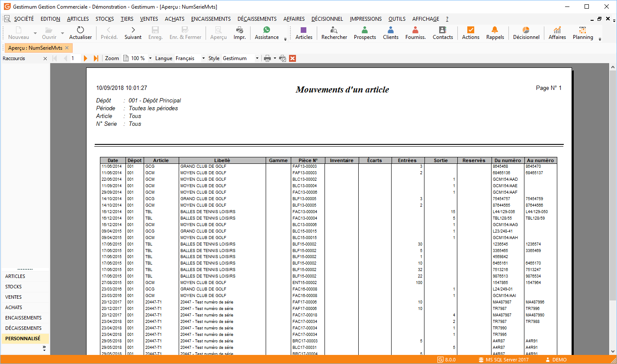617x364 pixels.
Task: Expand toolbar overflow after Assistance
Action: point(286,39)
